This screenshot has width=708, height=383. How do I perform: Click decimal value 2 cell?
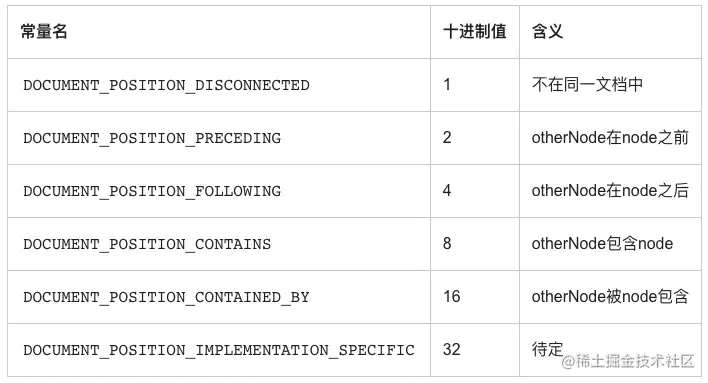(475, 138)
